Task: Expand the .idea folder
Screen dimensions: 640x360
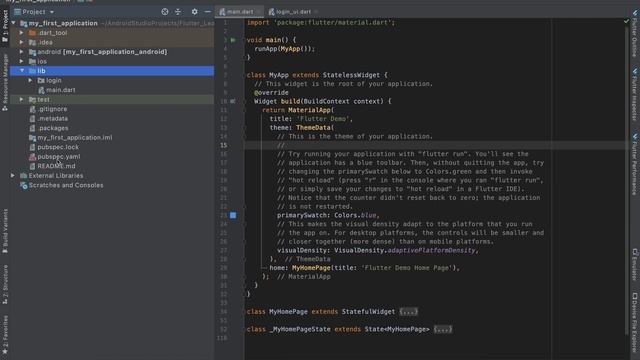Action: click(x=22, y=42)
